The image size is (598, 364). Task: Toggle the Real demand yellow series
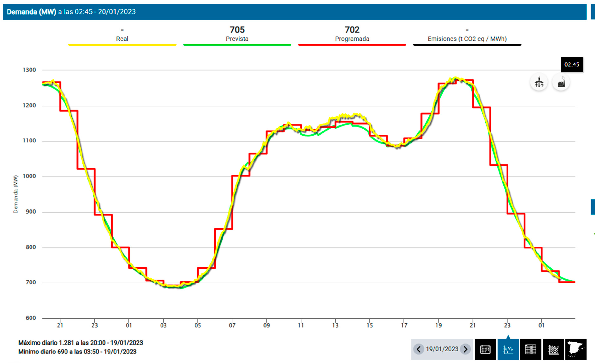click(122, 39)
